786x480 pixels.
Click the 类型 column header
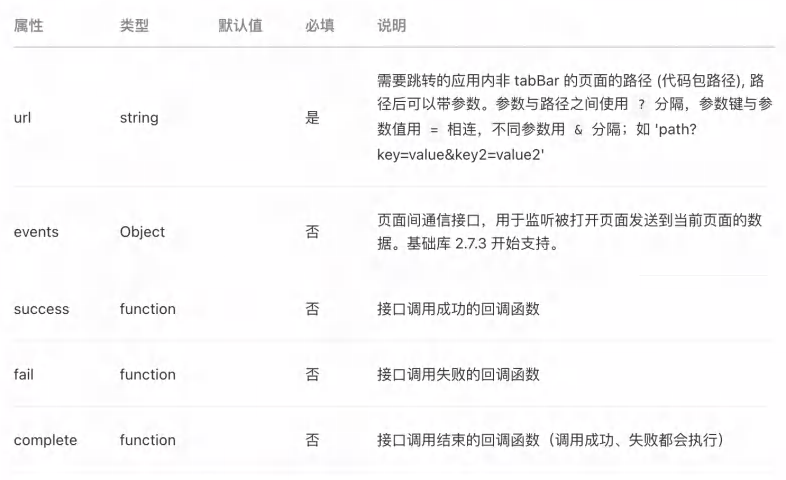[x=134, y=26]
